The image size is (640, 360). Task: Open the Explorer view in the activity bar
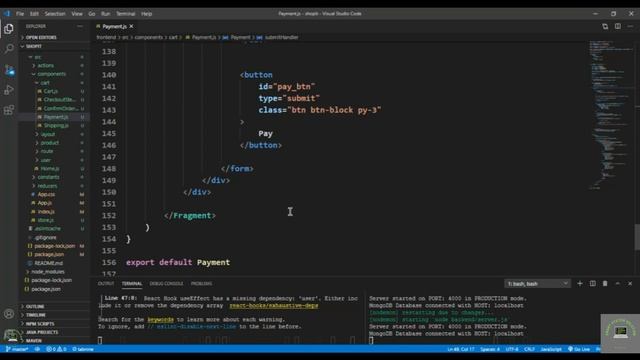pos(9,29)
